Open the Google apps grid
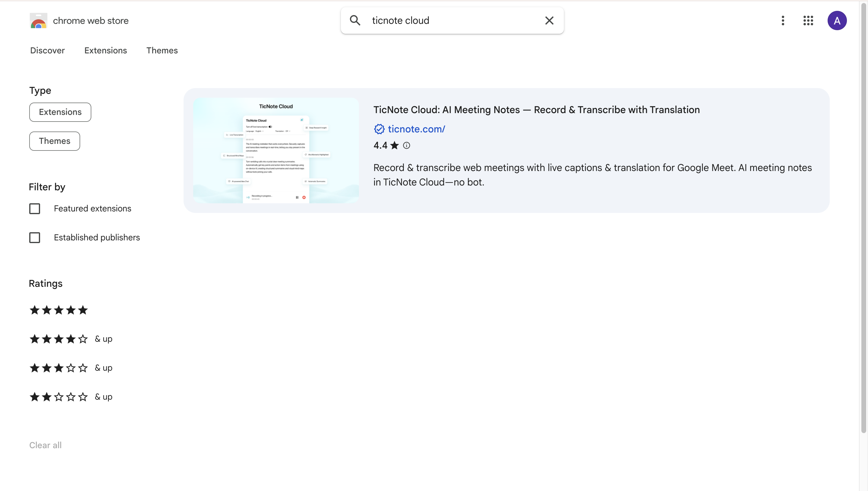 [808, 21]
